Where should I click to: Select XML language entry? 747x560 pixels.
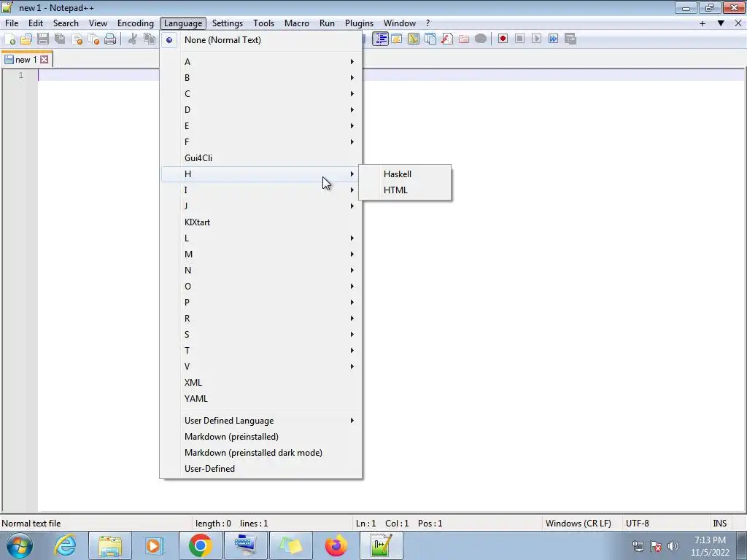[x=261, y=383]
